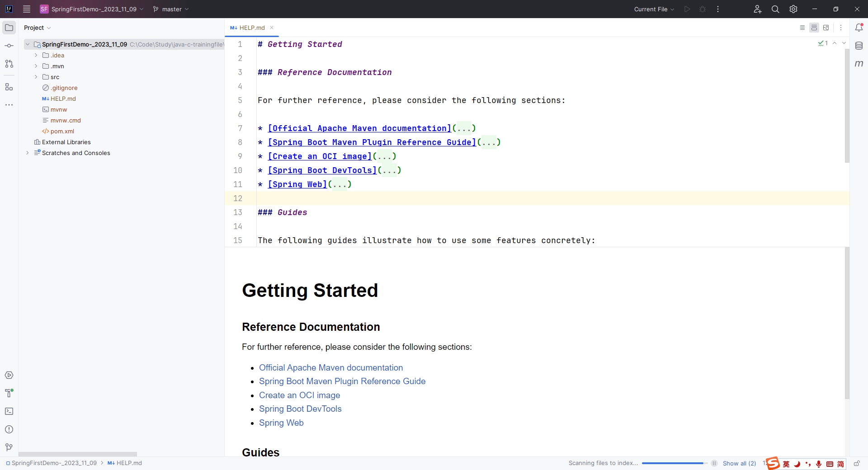Screen dimensions: 868x470
Task: Click Official Apache Maven documentation preview link
Action: 331,368
